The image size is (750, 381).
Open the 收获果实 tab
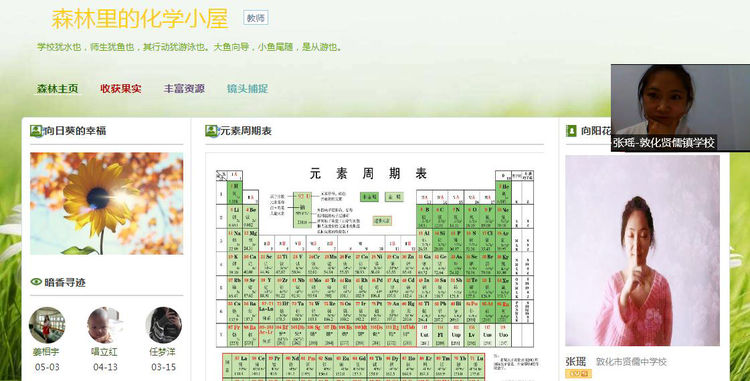point(121,89)
